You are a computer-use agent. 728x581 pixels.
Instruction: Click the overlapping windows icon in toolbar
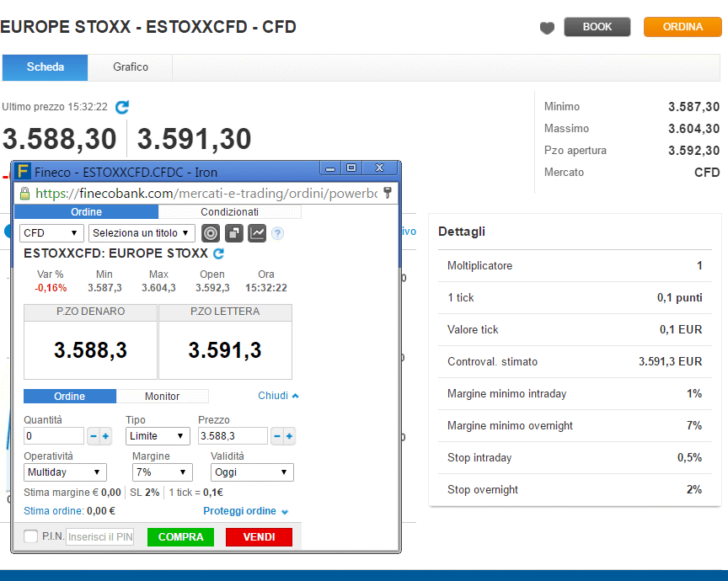[x=234, y=233]
